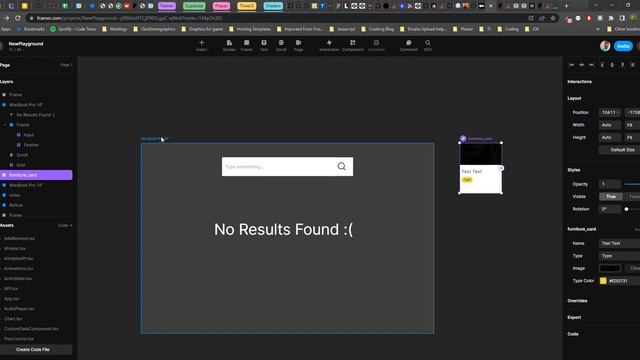The image size is (640, 360).
Task: Open the Type Color yellow swatch
Action: click(x=603, y=281)
